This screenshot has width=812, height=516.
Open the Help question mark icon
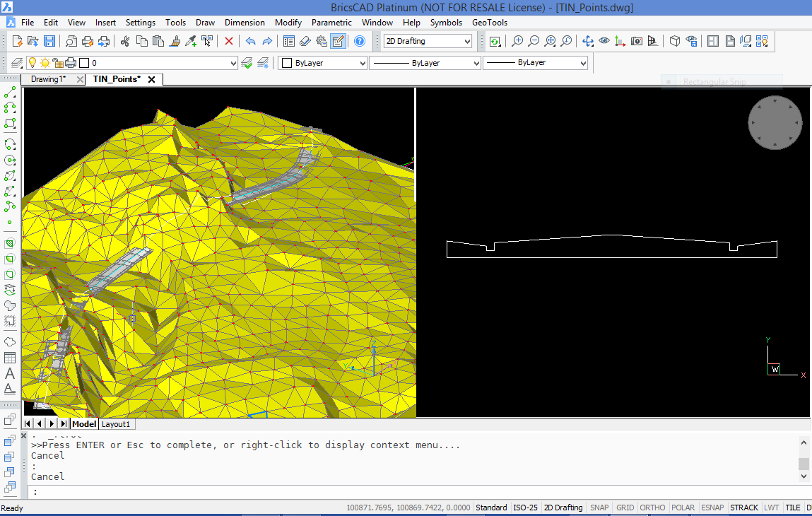coord(359,41)
